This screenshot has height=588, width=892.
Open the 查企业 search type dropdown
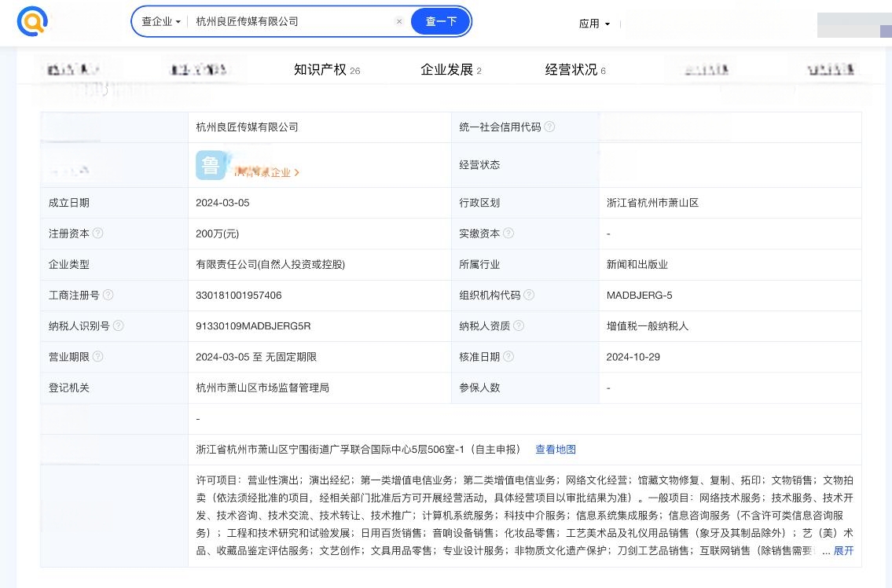click(161, 22)
